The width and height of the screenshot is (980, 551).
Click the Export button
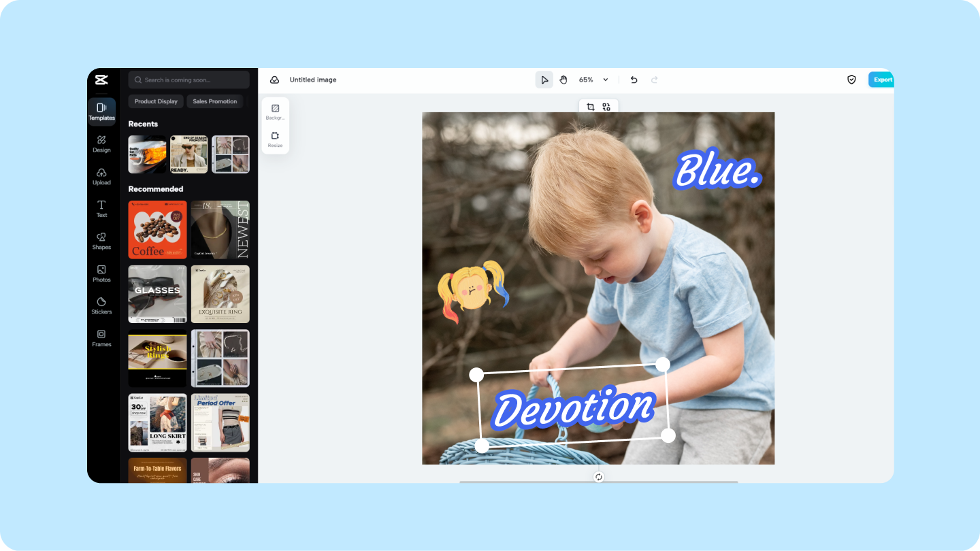tap(881, 80)
